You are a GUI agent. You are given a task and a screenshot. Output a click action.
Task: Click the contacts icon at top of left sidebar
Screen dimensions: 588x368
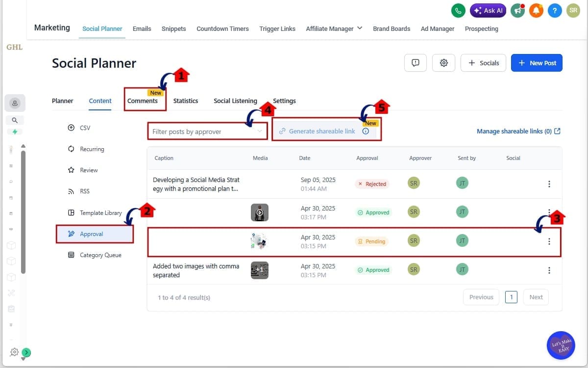point(14,103)
